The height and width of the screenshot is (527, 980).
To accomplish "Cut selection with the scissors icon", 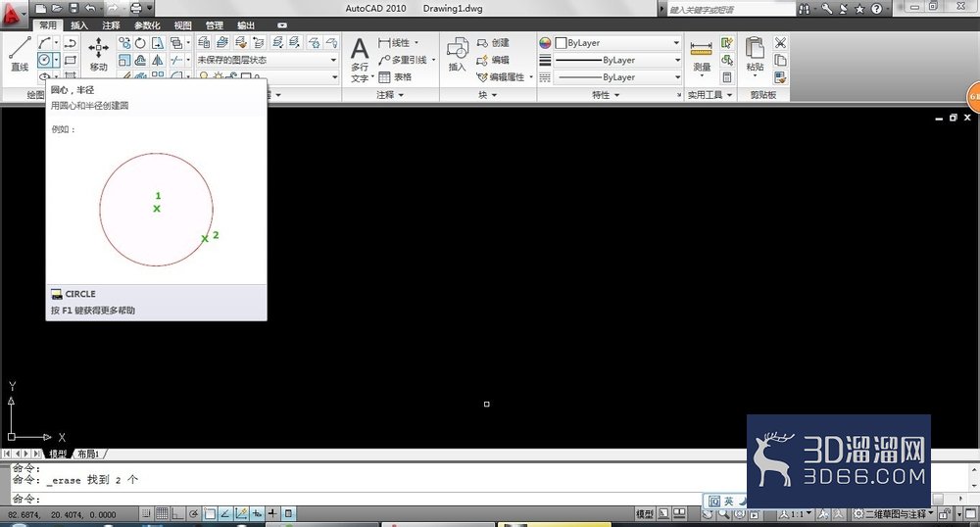I will 780,42.
